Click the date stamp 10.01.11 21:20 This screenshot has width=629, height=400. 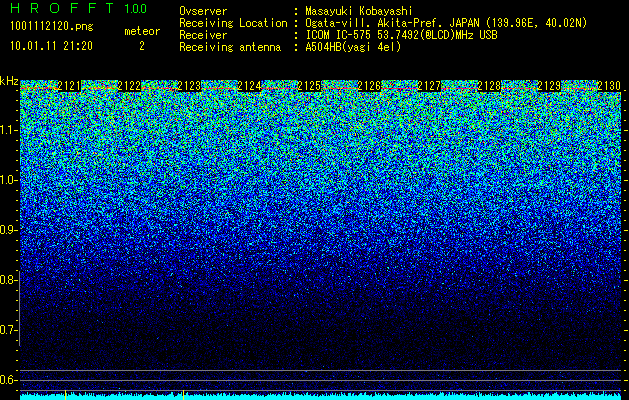[51, 46]
